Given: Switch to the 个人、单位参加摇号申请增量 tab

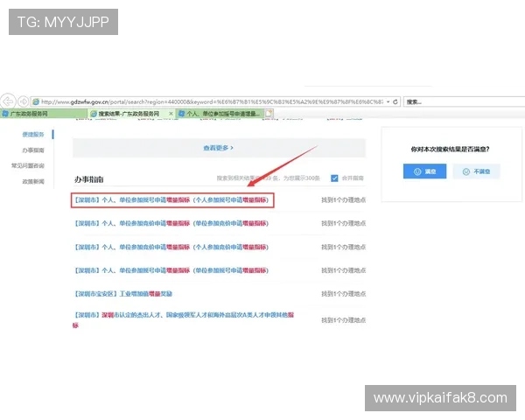Looking at the screenshot, I should (x=220, y=114).
